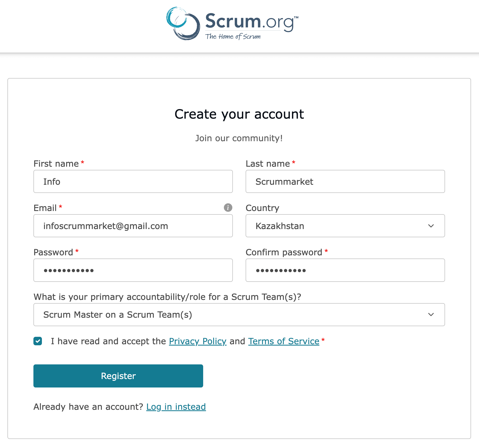Uncheck the Privacy Policy acceptance checkbox
Viewport: 479px width, 448px height.
coord(38,341)
